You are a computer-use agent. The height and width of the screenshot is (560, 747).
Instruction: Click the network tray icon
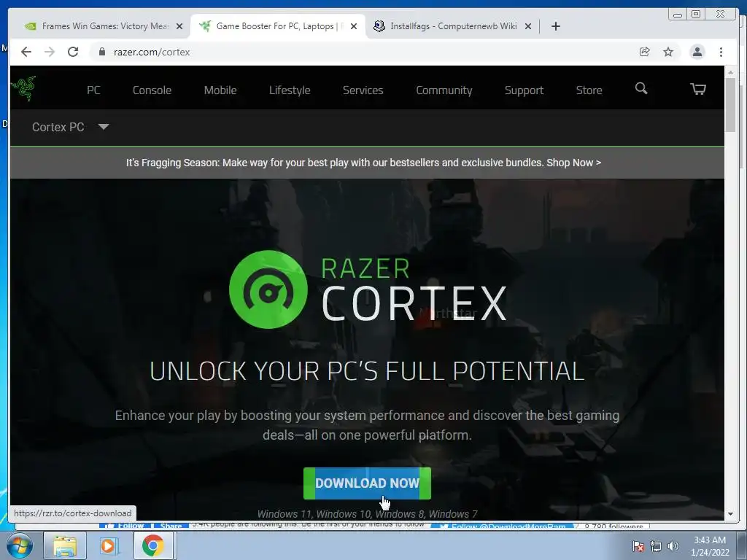click(x=656, y=546)
